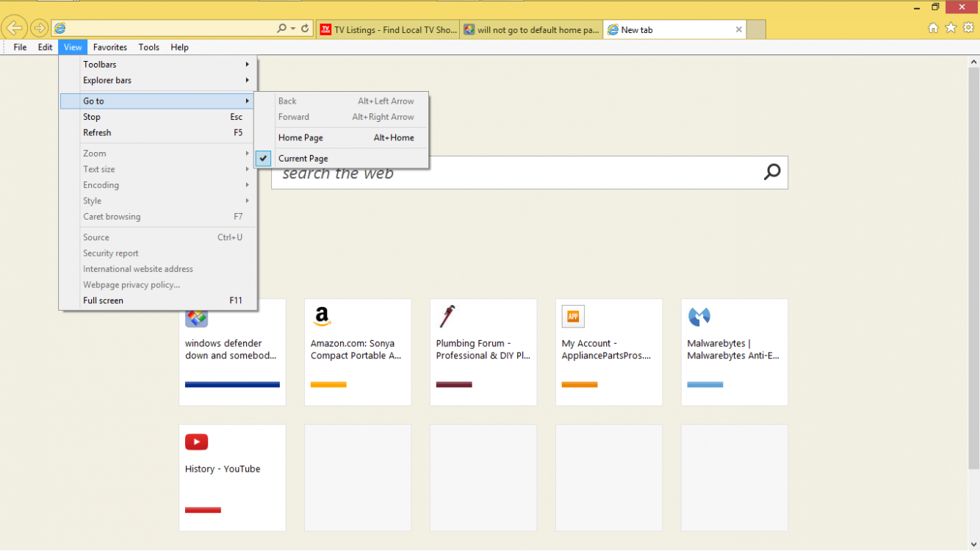
Task: Select International website address entry
Action: [x=158, y=269]
